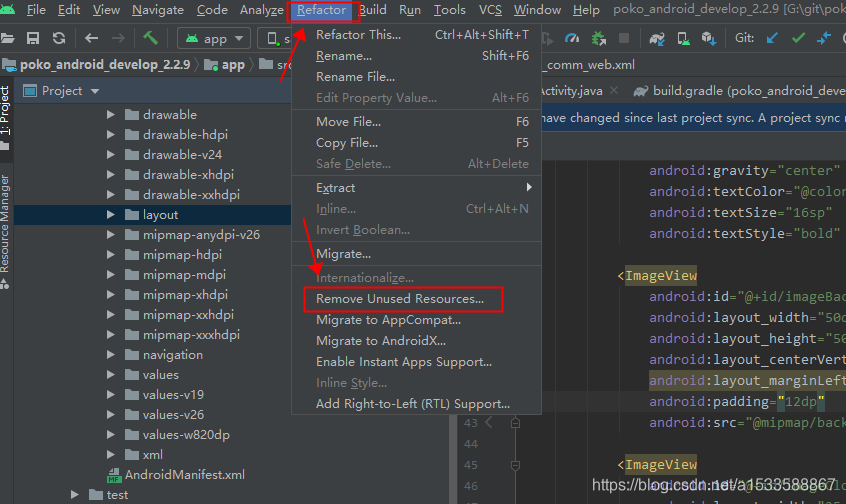Image resolution: width=846 pixels, height=504 pixels.
Task: Select Remove Unused Resources...
Action: point(417,298)
